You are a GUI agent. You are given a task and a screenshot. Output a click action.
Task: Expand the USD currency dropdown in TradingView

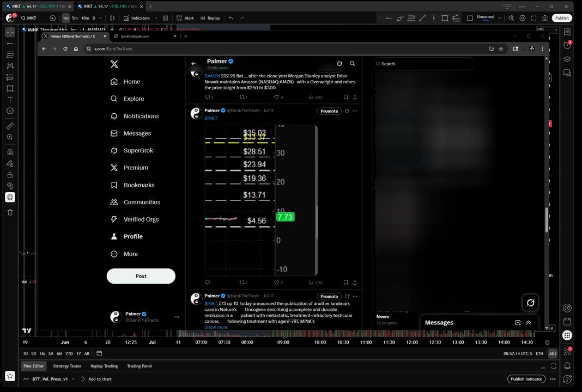[547, 29]
